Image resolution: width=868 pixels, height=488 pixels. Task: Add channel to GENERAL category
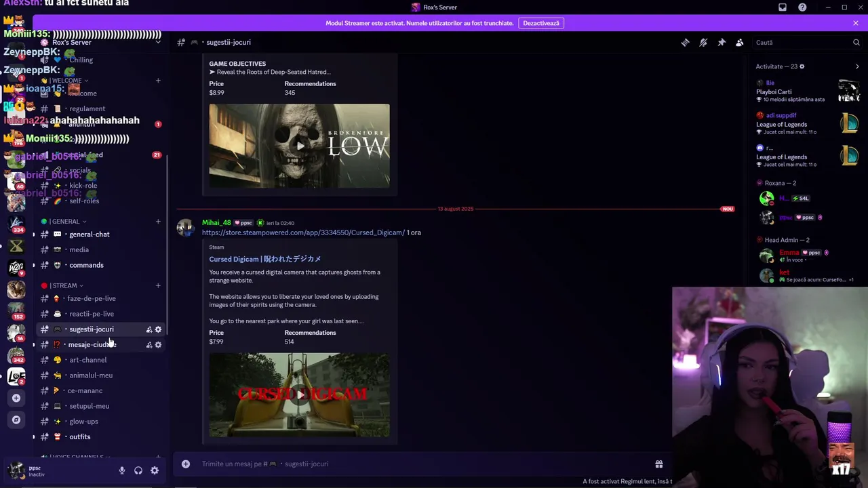[158, 222]
